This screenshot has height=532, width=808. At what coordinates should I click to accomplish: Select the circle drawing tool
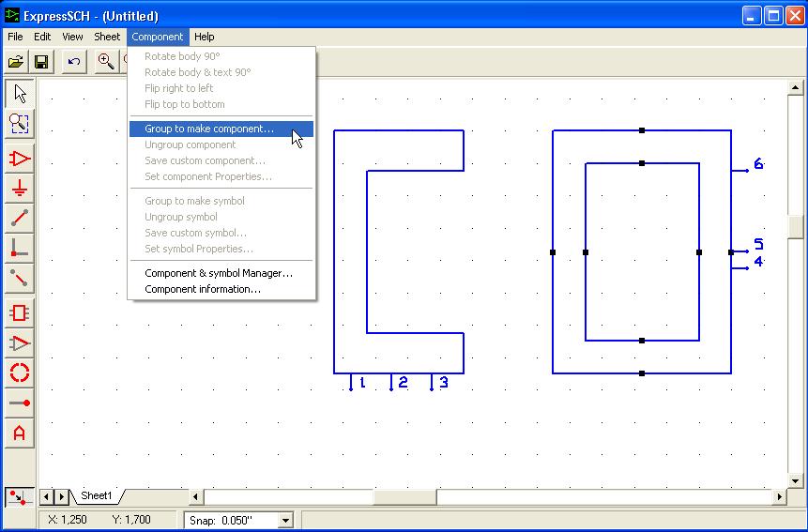(20, 372)
